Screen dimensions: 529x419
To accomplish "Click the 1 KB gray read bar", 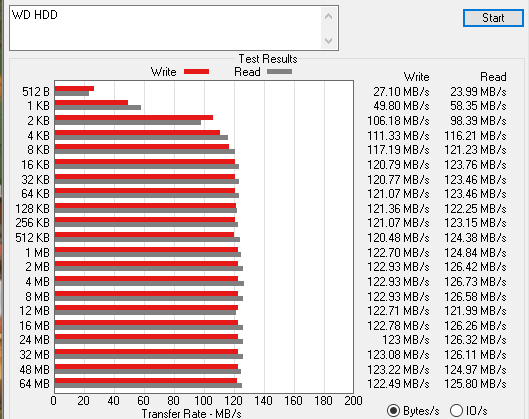I will pos(98,108).
